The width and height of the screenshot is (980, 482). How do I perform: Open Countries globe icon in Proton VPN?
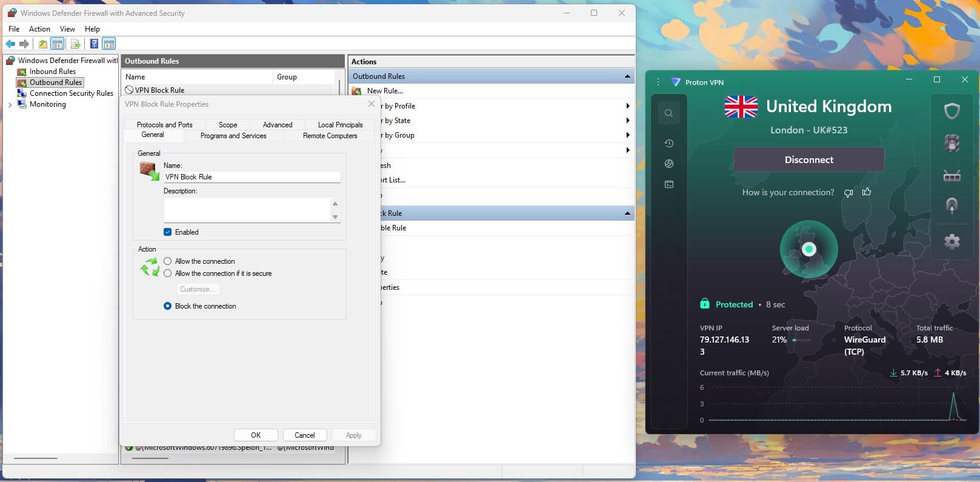[668, 164]
